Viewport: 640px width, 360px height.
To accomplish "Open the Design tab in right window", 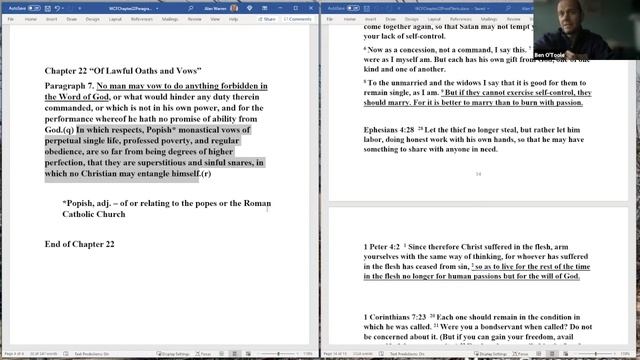I will [411, 19].
